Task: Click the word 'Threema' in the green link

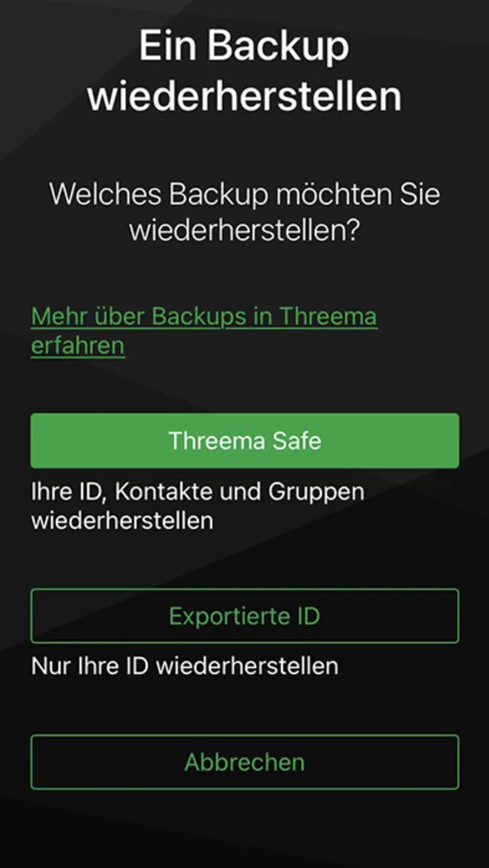Action: (329, 316)
